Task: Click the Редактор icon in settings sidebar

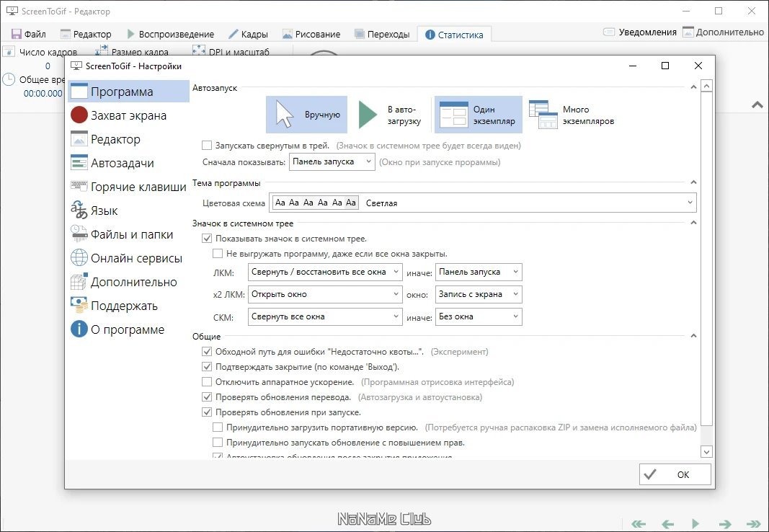Action: point(79,139)
